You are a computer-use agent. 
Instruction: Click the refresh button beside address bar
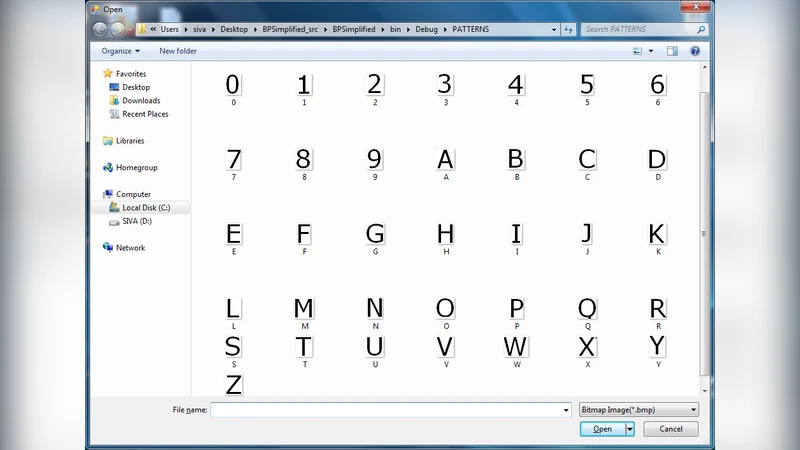point(570,30)
